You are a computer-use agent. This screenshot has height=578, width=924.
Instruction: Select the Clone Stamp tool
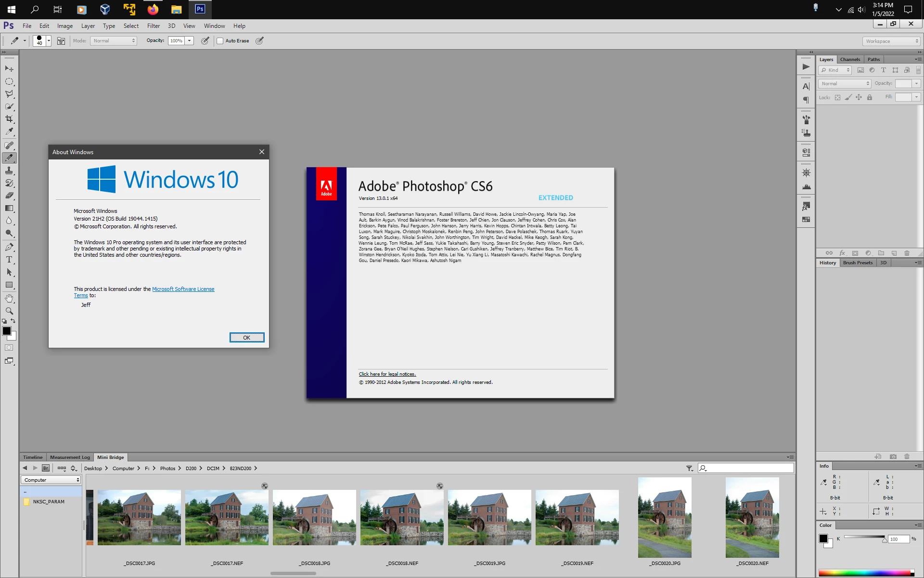pyautogui.click(x=9, y=171)
